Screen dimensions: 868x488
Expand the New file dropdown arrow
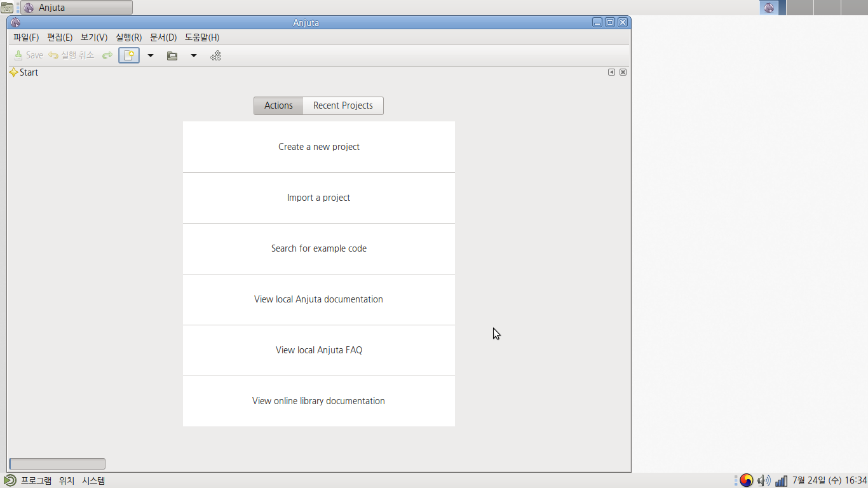pyautogui.click(x=151, y=55)
